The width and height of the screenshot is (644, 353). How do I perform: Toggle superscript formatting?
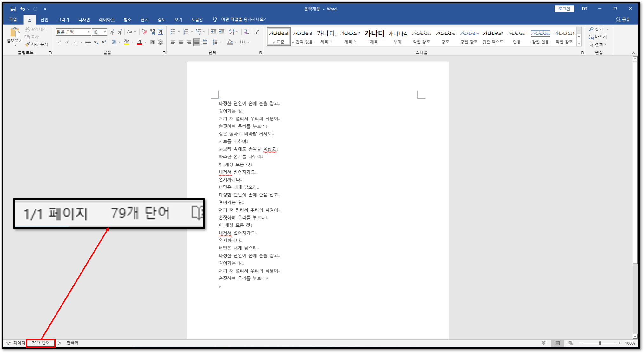point(104,42)
